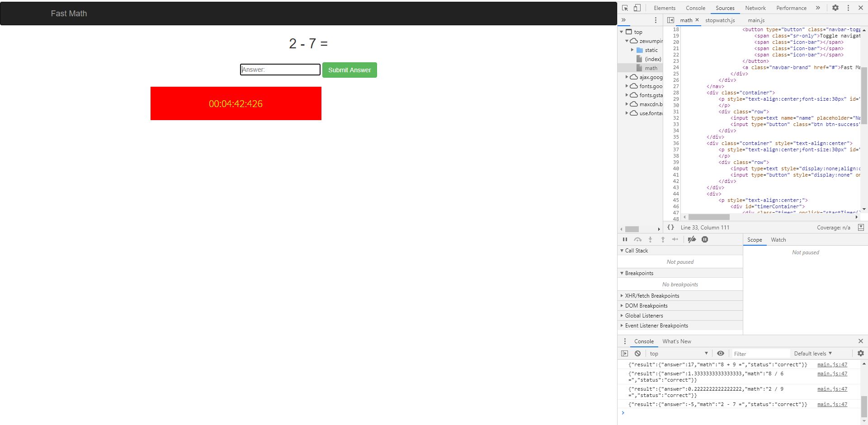
Task: Expand the fonts.gsta domain node
Action: click(627, 95)
